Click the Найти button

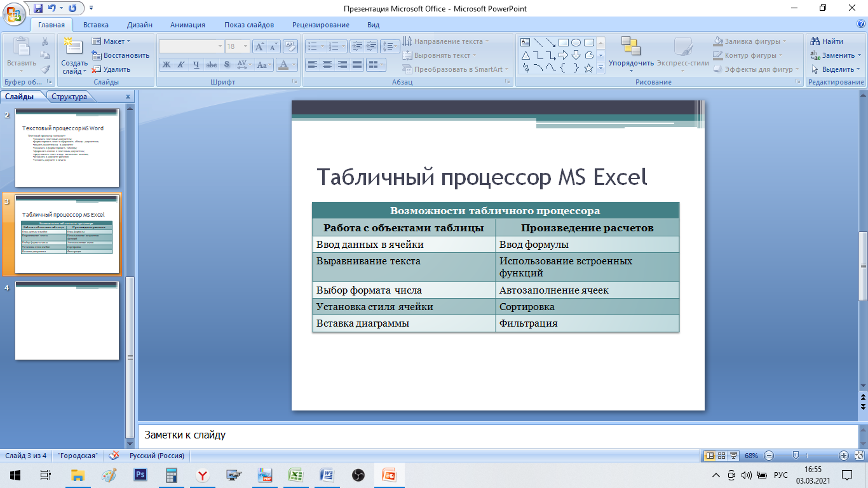(827, 41)
